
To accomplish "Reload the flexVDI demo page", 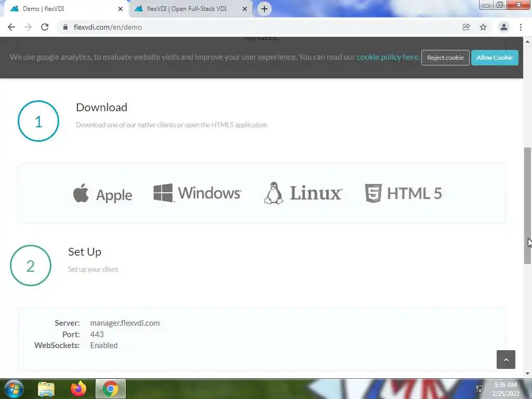I will point(45,27).
